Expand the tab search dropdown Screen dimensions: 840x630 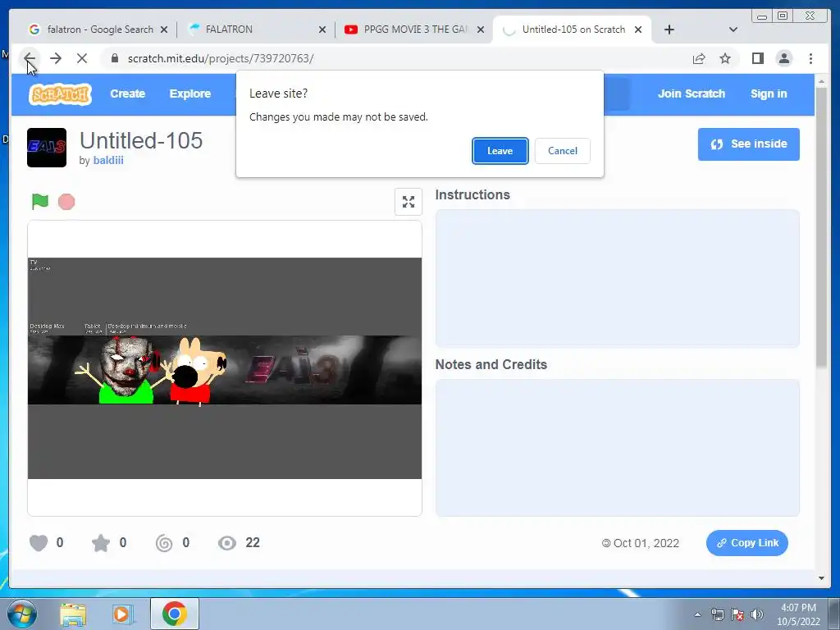pos(733,30)
